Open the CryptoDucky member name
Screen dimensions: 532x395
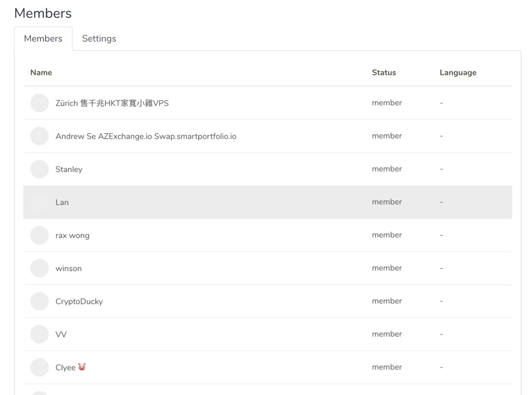click(x=79, y=302)
